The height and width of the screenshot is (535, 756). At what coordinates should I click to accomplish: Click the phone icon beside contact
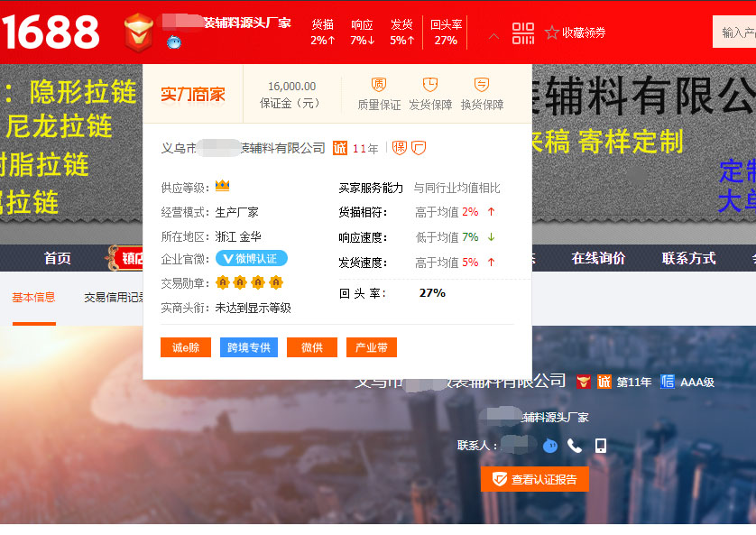(x=575, y=446)
